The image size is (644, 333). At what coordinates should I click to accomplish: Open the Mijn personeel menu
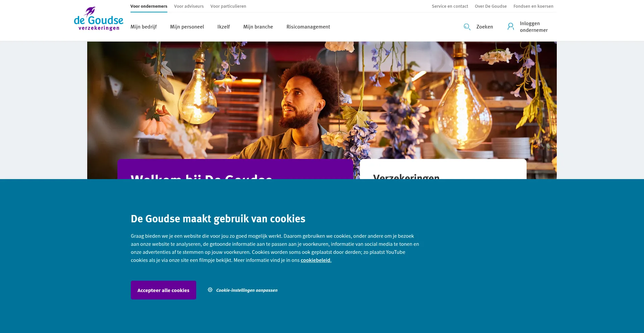[x=187, y=27]
